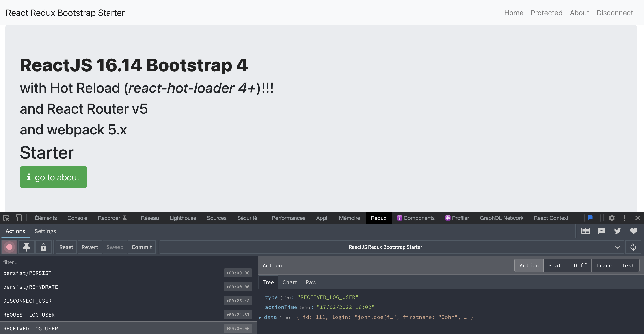Click the sync refresh icon
Screen dimensions: 644x334
pyautogui.click(x=633, y=247)
